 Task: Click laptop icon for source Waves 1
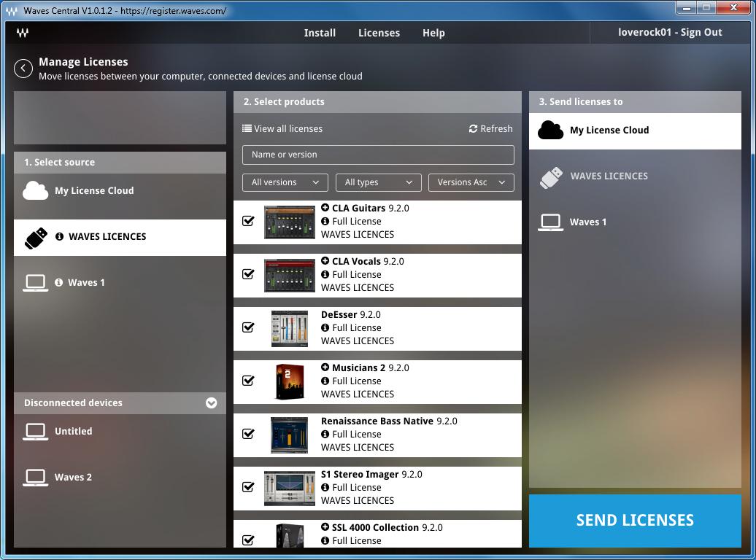click(x=36, y=283)
